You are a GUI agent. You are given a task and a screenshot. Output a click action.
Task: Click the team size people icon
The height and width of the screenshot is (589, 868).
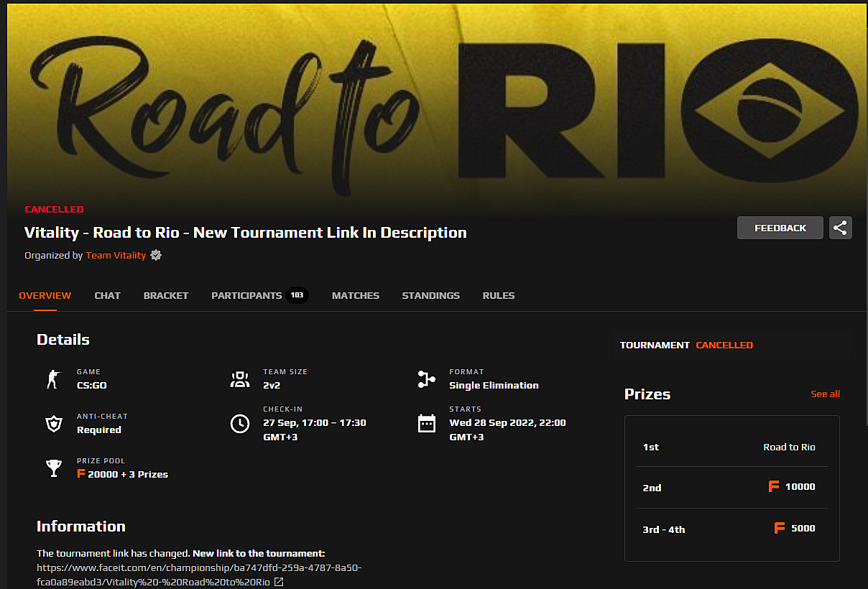(240, 379)
